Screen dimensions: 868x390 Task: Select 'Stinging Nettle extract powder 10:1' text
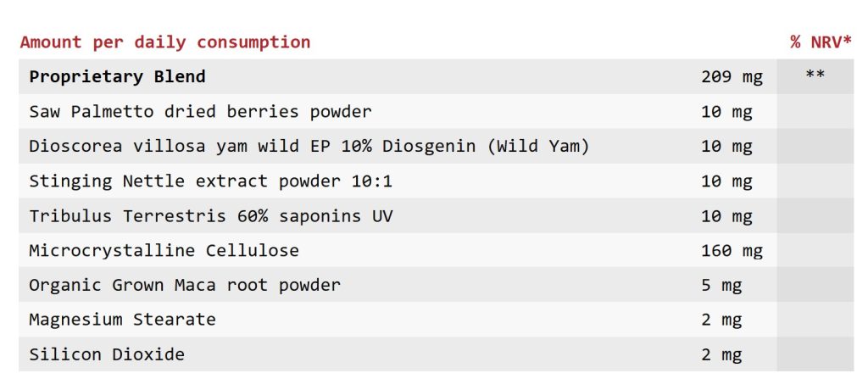(211, 181)
